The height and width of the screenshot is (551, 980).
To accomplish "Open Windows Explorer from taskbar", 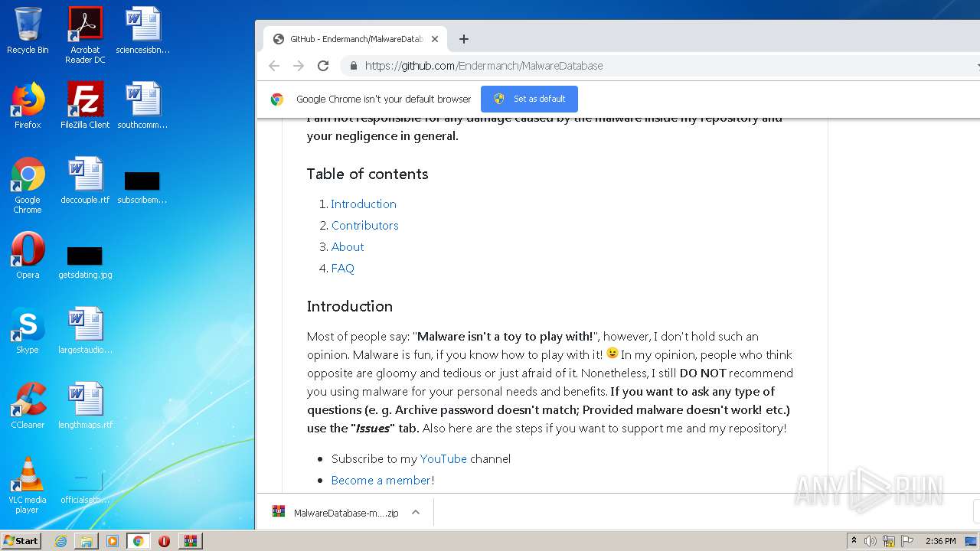I will point(87,541).
